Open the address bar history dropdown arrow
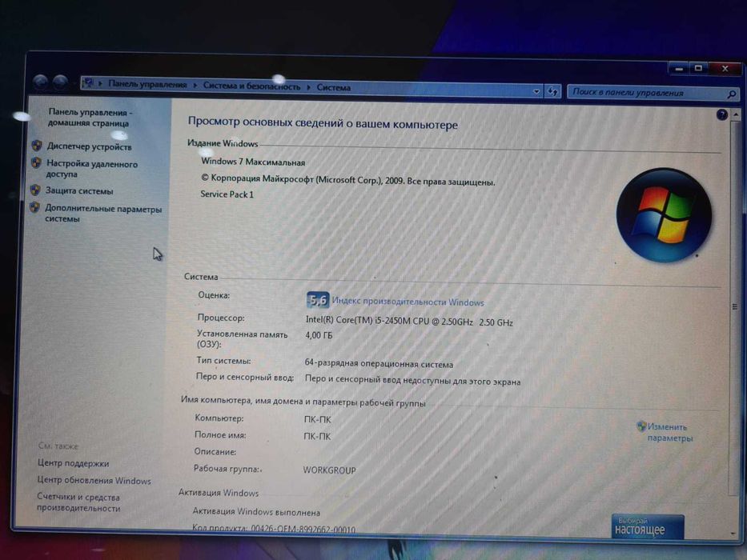 [x=536, y=91]
